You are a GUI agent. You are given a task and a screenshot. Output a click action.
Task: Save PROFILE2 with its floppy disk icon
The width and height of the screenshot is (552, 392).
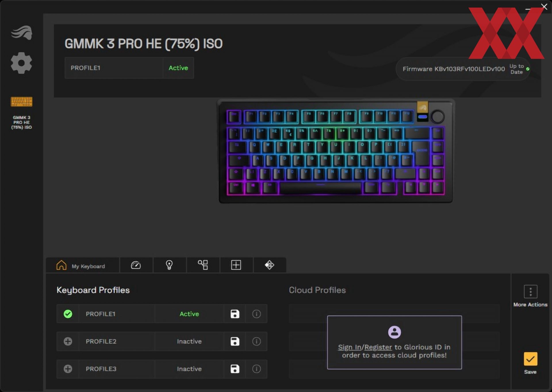(x=235, y=341)
